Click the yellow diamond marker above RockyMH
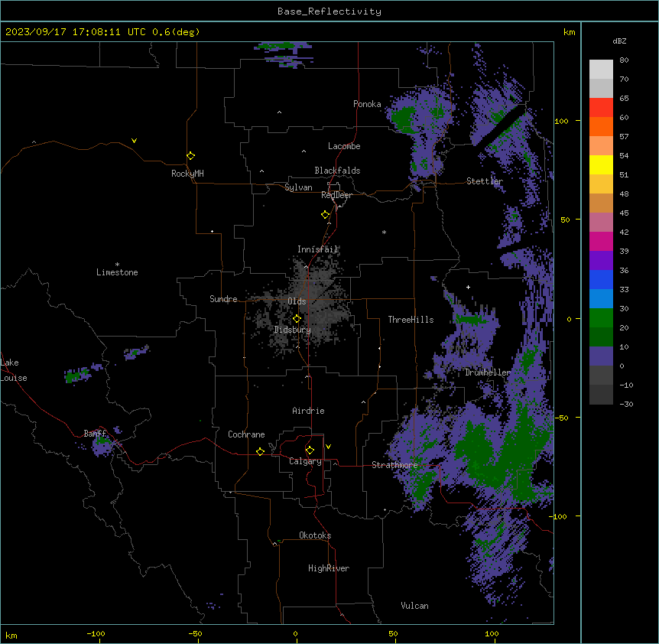The width and height of the screenshot is (659, 644). [190, 156]
